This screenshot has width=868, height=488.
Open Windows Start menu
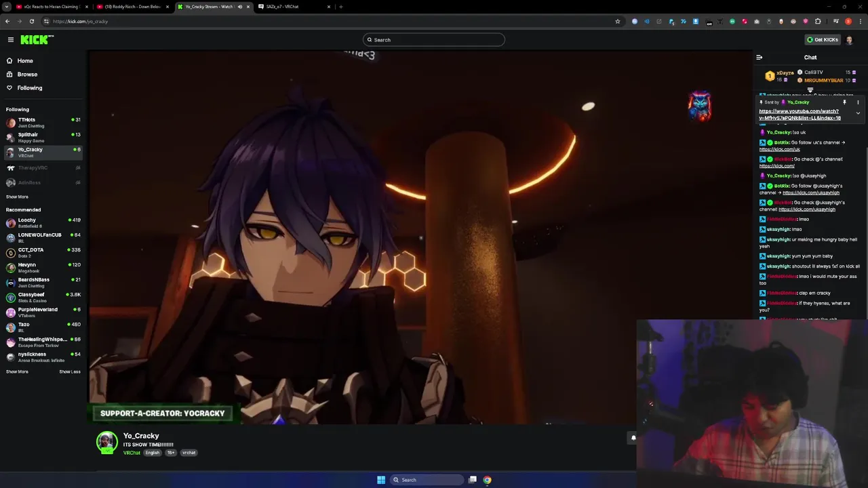381,480
